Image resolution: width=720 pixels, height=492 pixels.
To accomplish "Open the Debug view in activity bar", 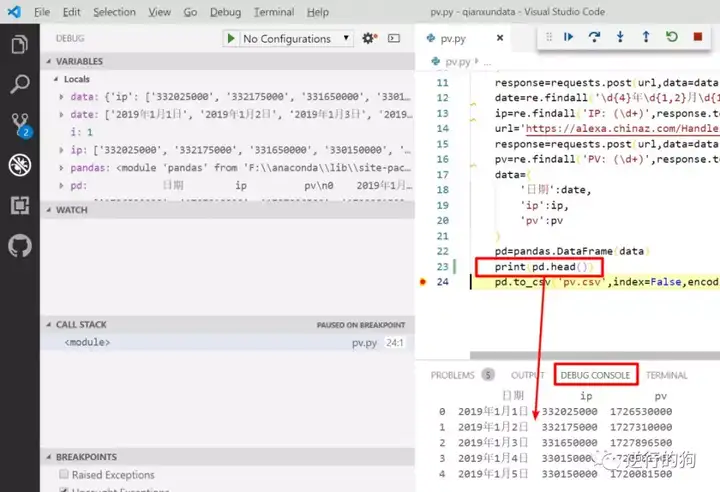I will [20, 164].
